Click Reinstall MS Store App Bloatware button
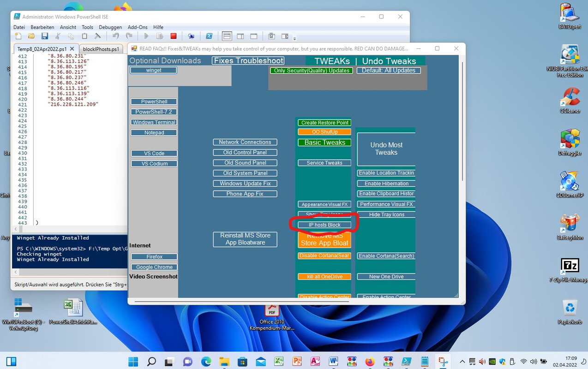The height and width of the screenshot is (369, 588). click(245, 239)
